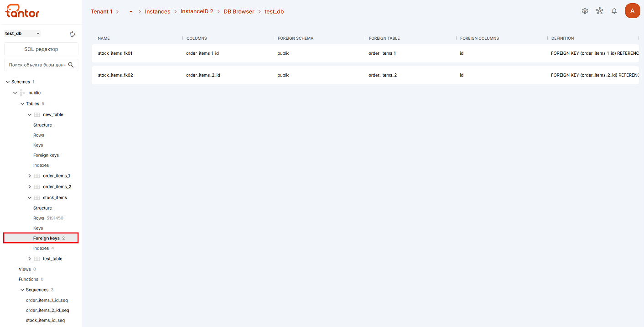Open the test_db database dropdown
Image resolution: width=644 pixels, height=327 pixels.
click(x=22, y=34)
